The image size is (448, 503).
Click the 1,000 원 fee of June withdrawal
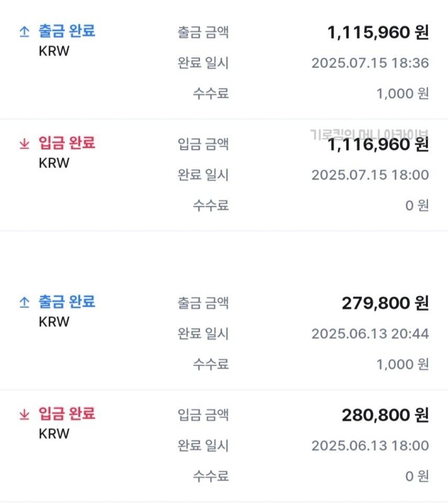point(402,365)
